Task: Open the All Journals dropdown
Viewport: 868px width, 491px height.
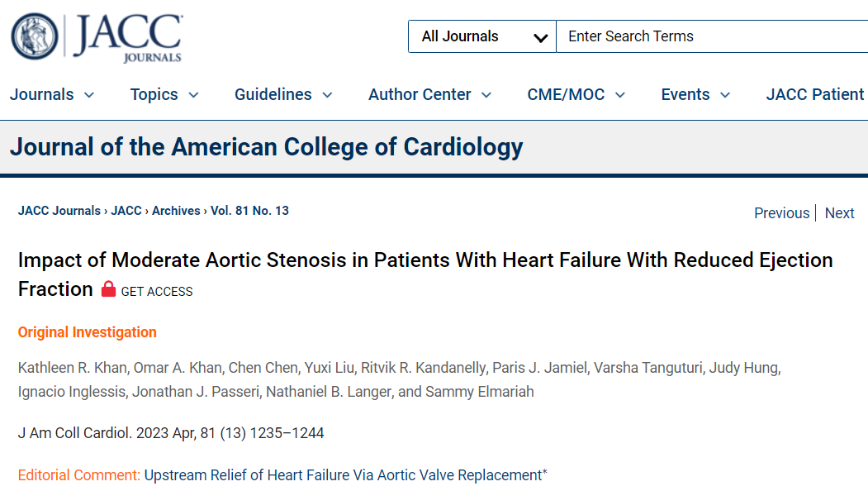Action: pos(482,36)
